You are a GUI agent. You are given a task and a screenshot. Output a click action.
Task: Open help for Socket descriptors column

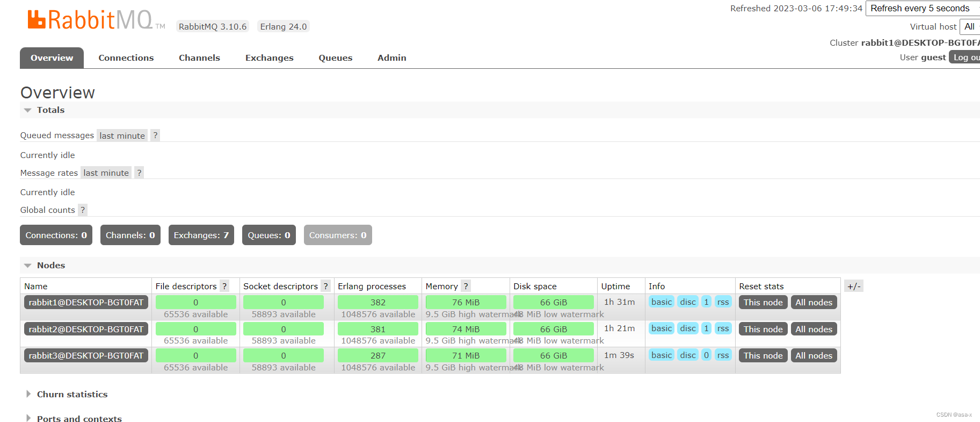click(x=325, y=286)
